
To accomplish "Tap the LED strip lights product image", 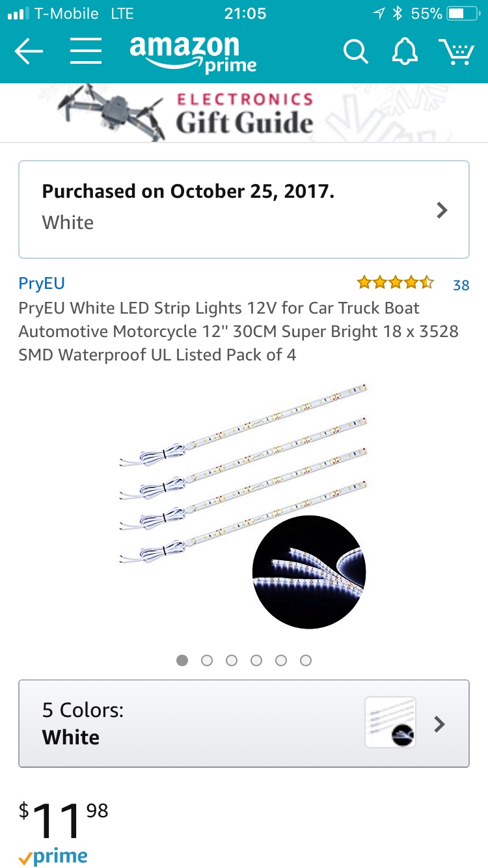I will click(x=244, y=506).
